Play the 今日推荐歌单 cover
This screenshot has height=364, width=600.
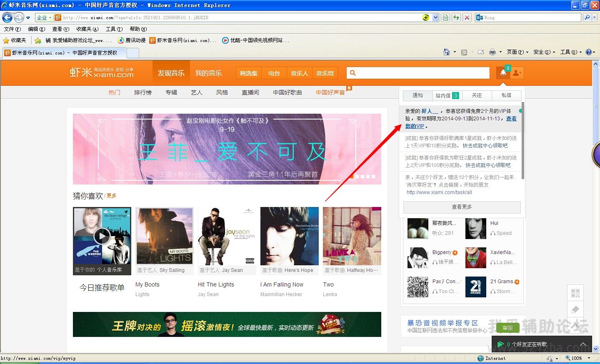[102, 236]
